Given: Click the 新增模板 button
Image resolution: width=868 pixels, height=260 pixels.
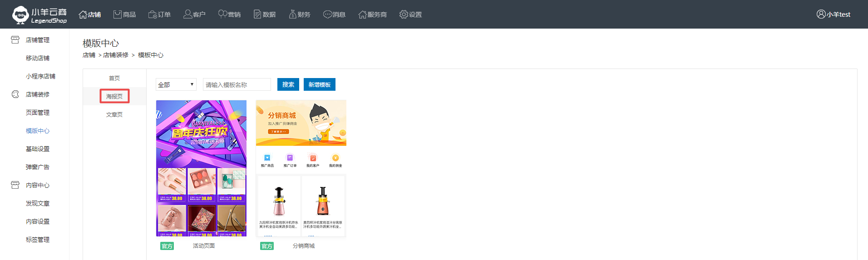Looking at the screenshot, I should click(319, 84).
